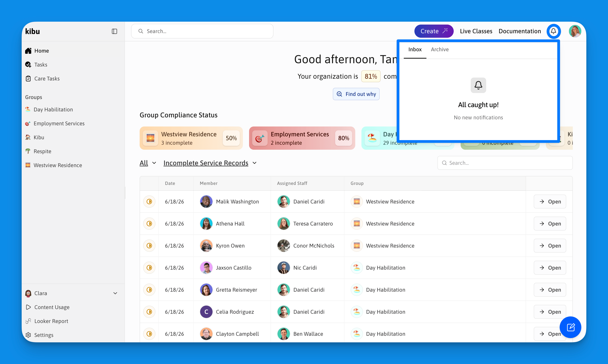Click the Settings gear icon

pyautogui.click(x=28, y=335)
